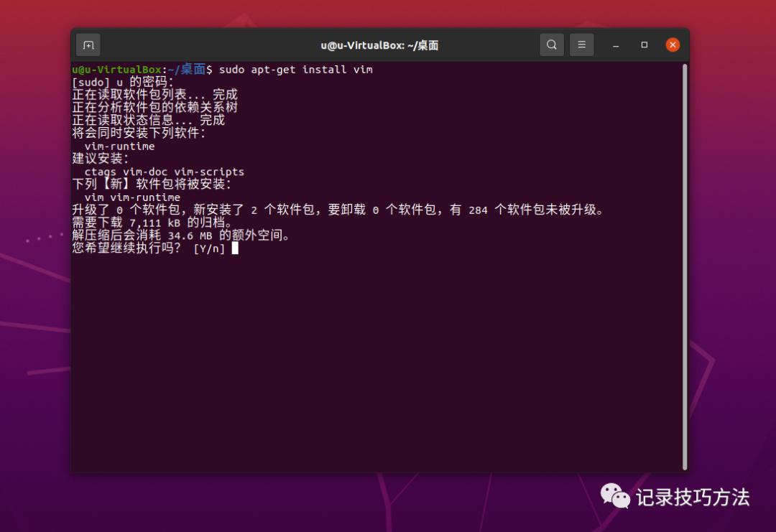The width and height of the screenshot is (776, 532).
Task: Click the line 正在分析软件包的依赖关系树
Action: pos(155,108)
